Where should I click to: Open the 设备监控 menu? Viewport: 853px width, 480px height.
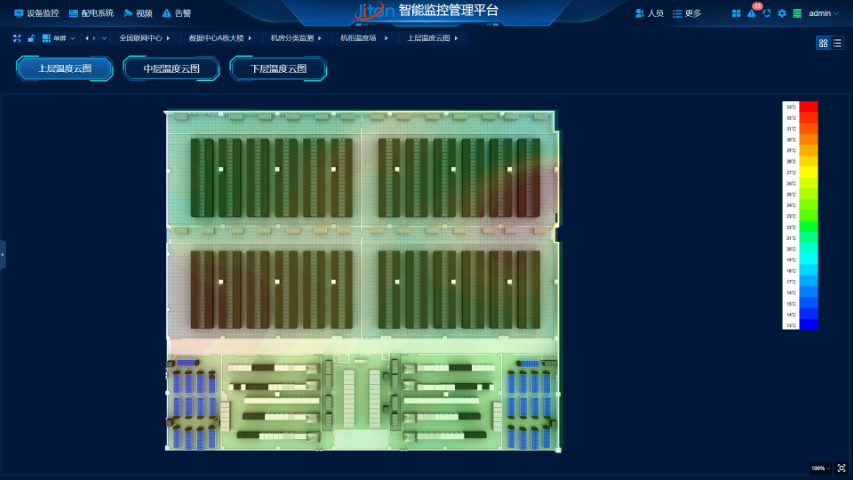pos(36,13)
